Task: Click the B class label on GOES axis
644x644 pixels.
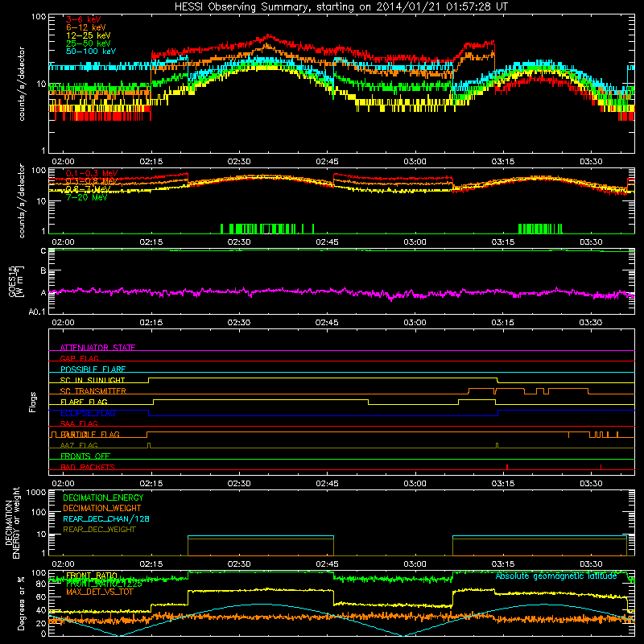Action: coord(43,271)
